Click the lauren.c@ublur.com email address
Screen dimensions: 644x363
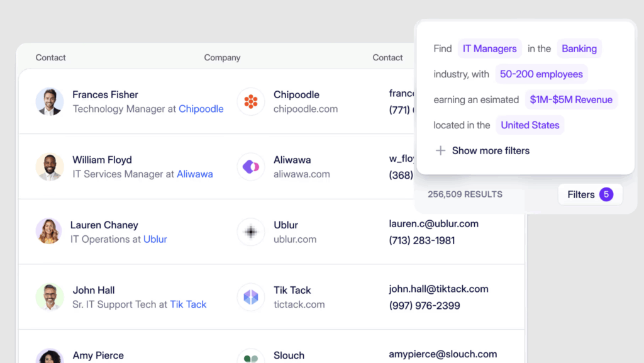tap(434, 224)
